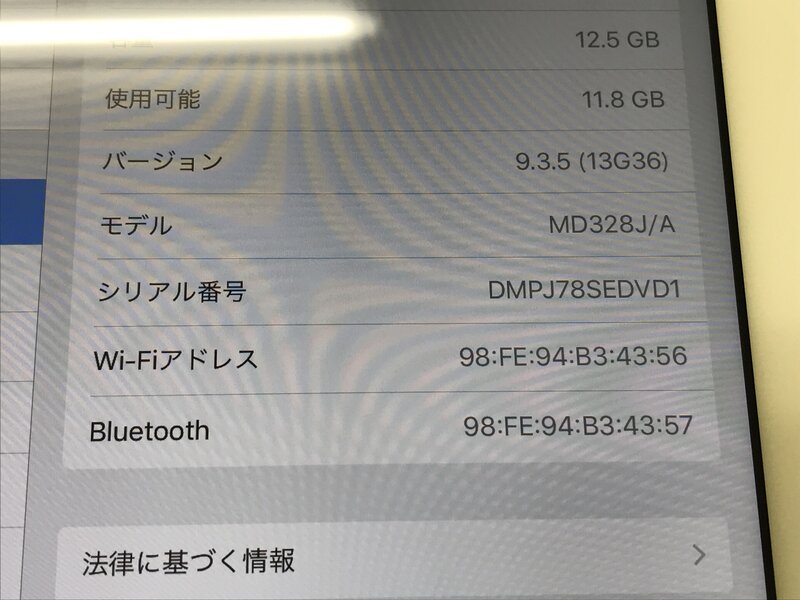Image resolution: width=800 pixels, height=600 pixels.
Task: Select the モデル row label
Action: click(x=136, y=225)
